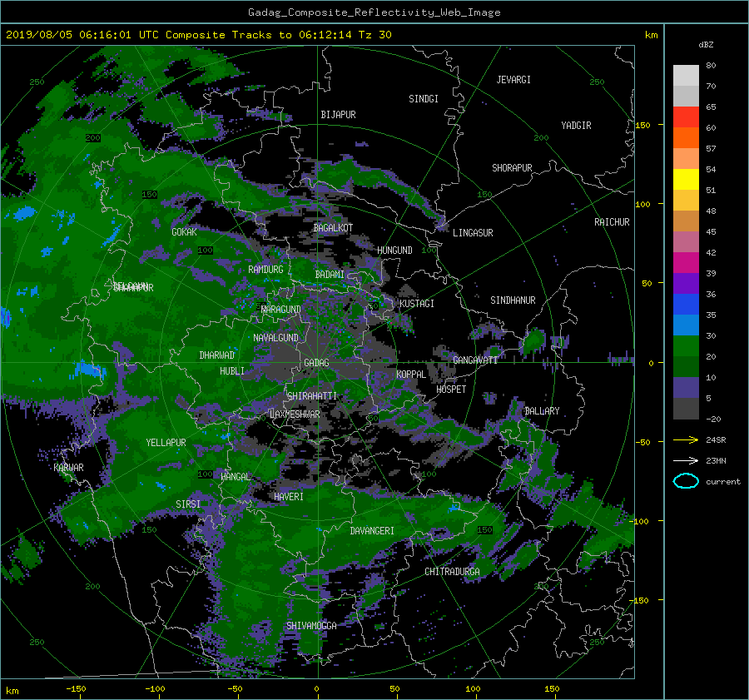Click the DHARWAD city label

(x=217, y=355)
